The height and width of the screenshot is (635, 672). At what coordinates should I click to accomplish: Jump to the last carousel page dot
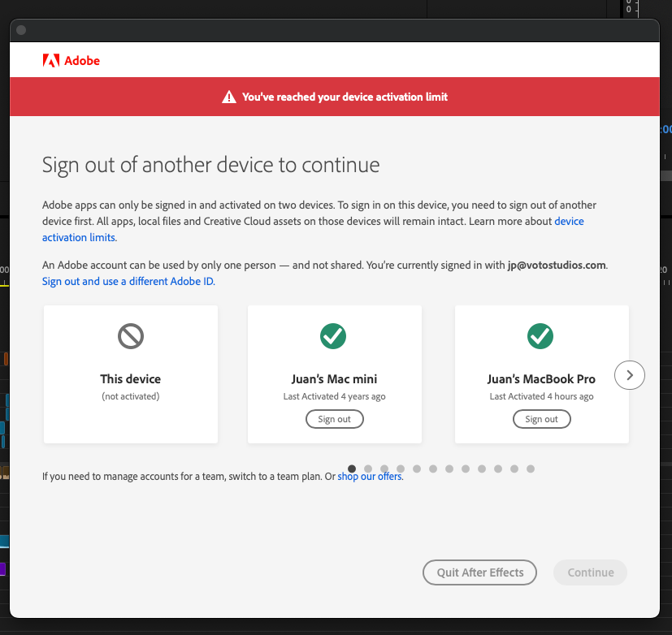click(x=531, y=469)
